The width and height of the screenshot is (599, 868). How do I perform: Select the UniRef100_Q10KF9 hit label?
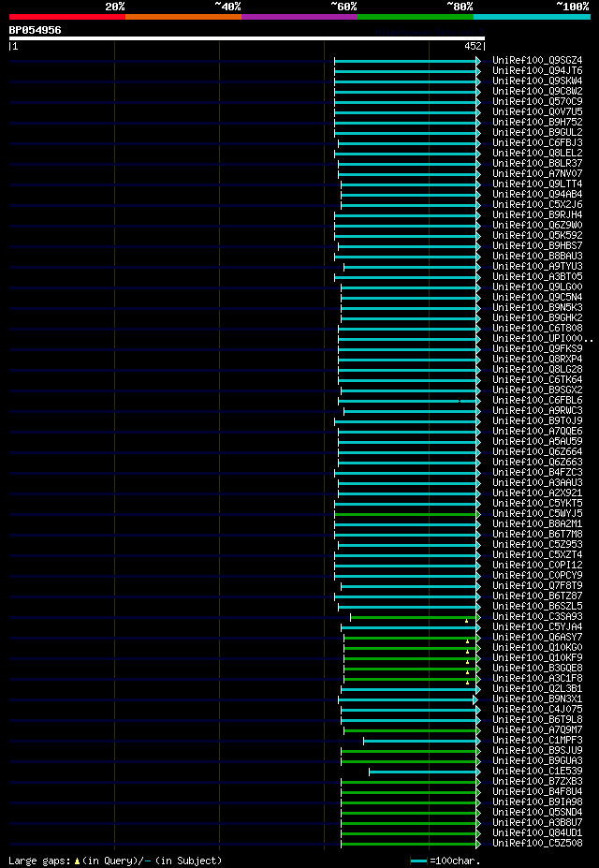click(537, 657)
